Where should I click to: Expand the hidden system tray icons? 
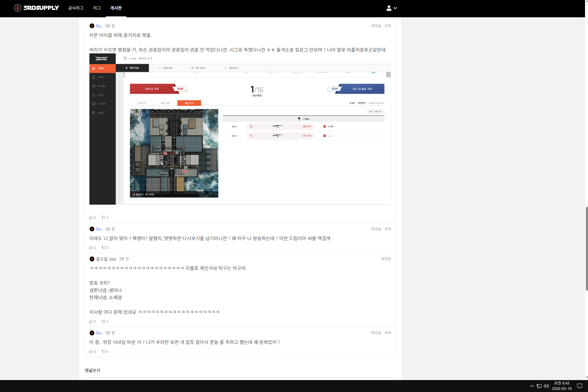click(532, 386)
